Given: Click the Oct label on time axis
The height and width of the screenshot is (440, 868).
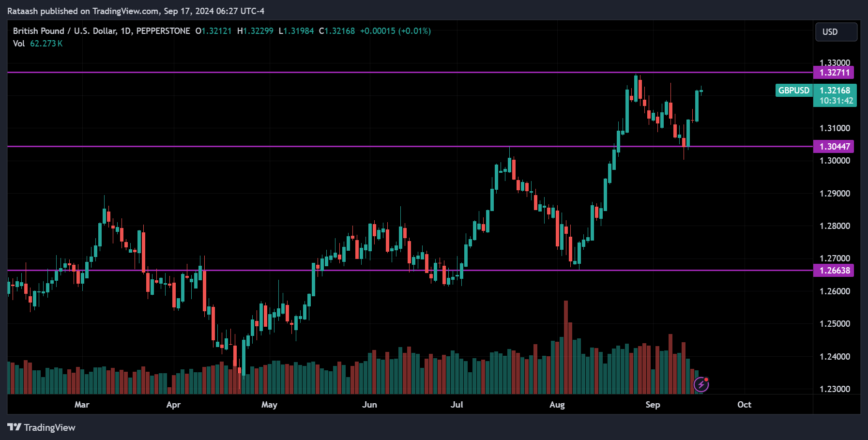Looking at the screenshot, I should (744, 405).
